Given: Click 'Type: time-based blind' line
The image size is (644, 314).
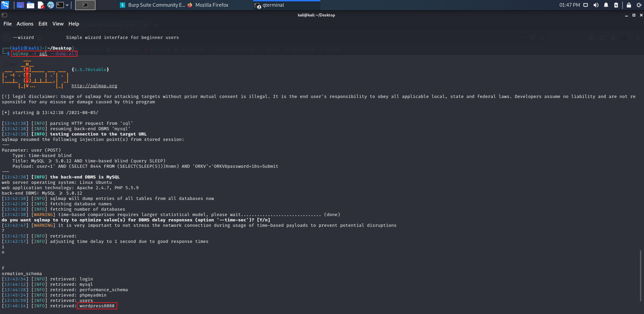Looking at the screenshot, I should (x=42, y=156).
